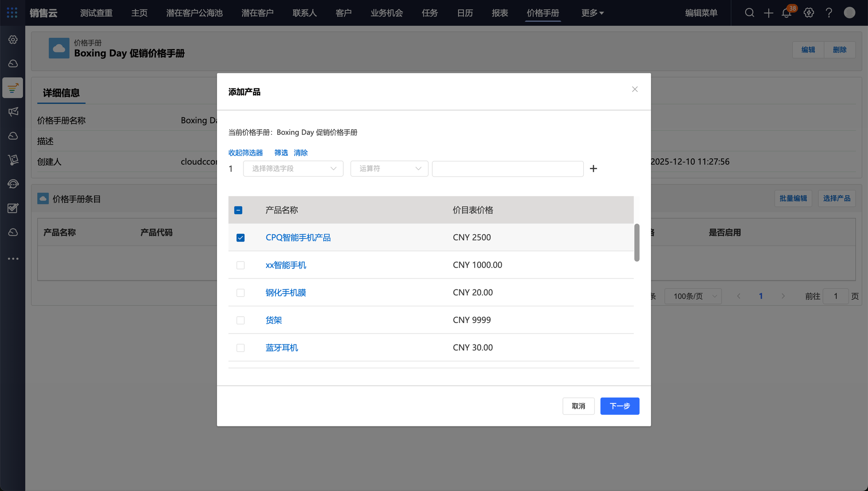Open the 更多 menu in the top navigation
This screenshot has height=491, width=868.
coord(592,13)
